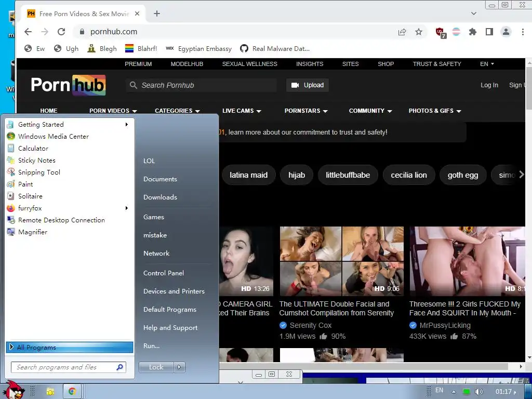This screenshot has height=399, width=532.
Task: Open the uBlock shield extension icon
Action: click(441, 32)
